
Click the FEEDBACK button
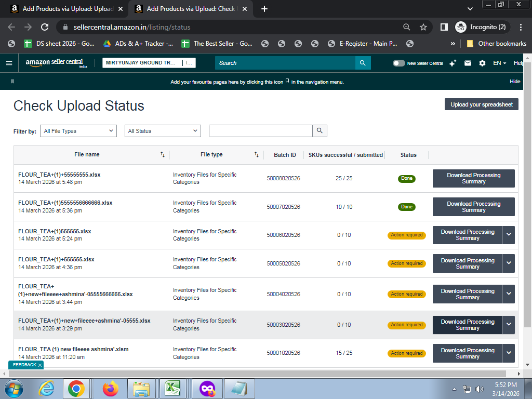24,365
